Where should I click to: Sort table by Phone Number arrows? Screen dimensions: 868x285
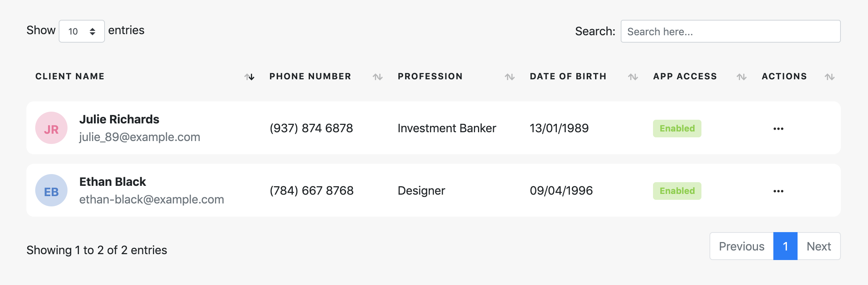pos(378,77)
